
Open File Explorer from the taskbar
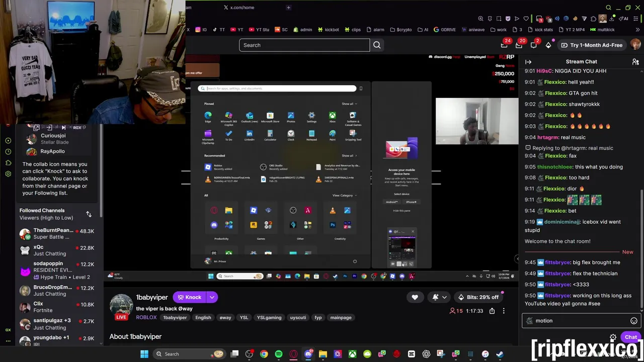(323, 354)
